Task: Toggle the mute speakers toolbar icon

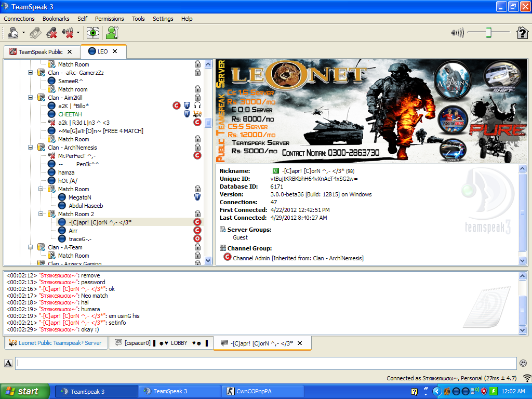Action: pyautogui.click(x=68, y=33)
